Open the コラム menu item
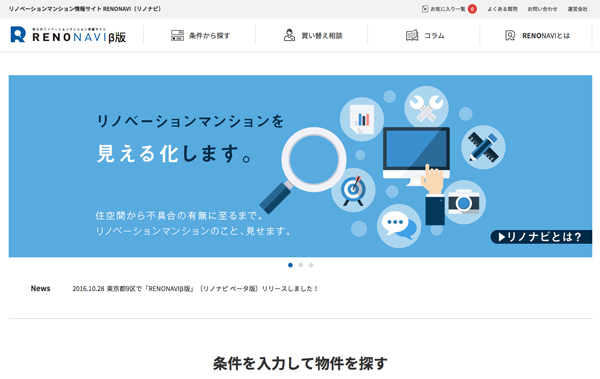This screenshot has width=600, height=379. click(425, 36)
